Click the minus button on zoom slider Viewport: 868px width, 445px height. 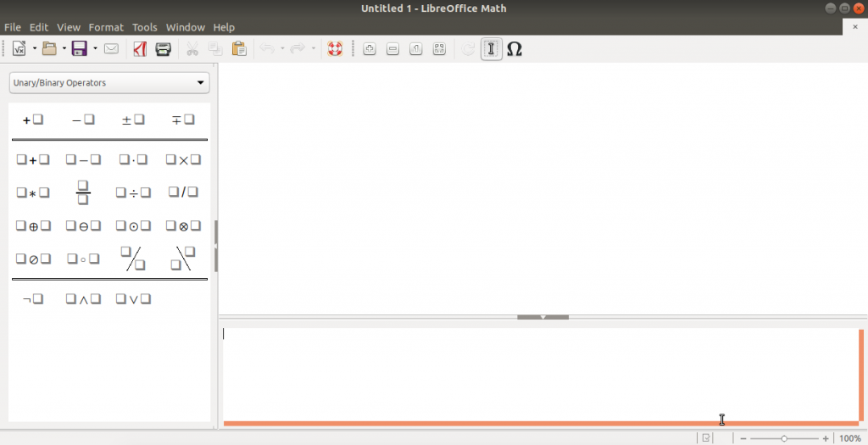[x=743, y=438]
